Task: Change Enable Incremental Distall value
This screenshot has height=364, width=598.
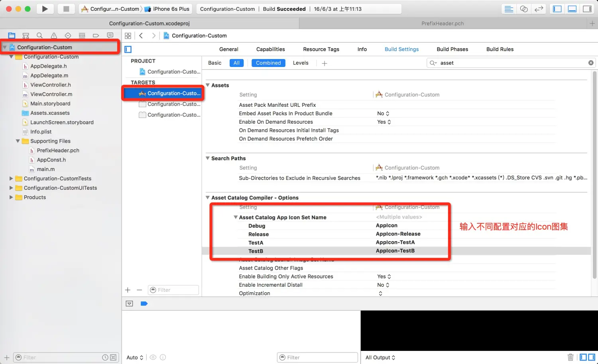Action: click(383, 285)
